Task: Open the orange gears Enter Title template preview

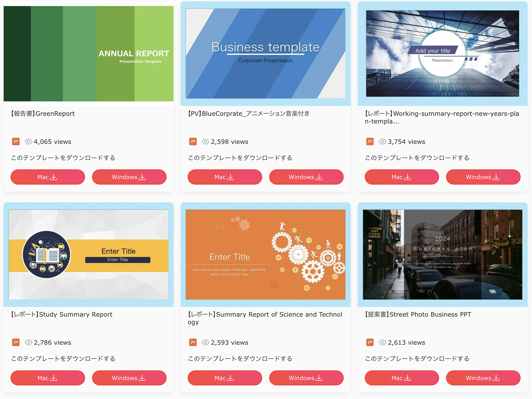Action: point(265,254)
